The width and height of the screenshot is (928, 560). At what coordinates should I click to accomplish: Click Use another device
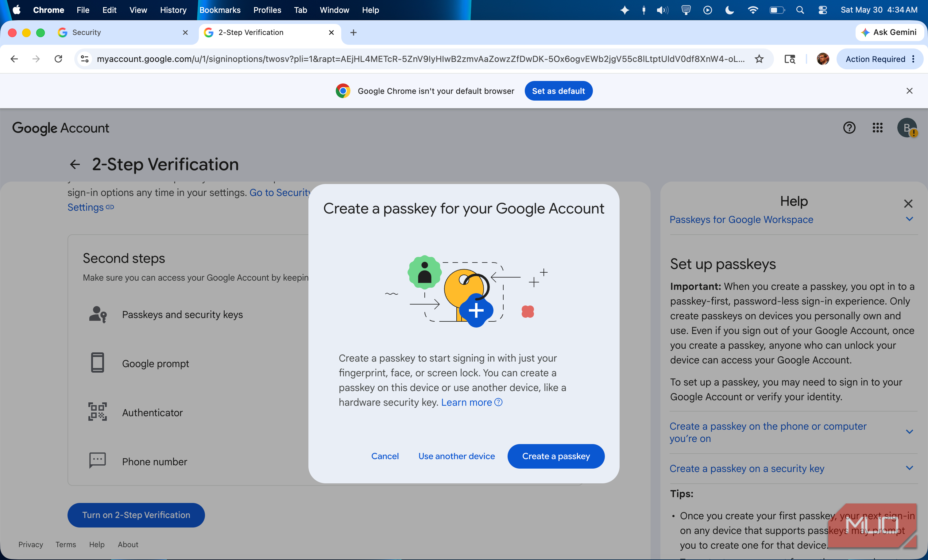[x=456, y=456]
